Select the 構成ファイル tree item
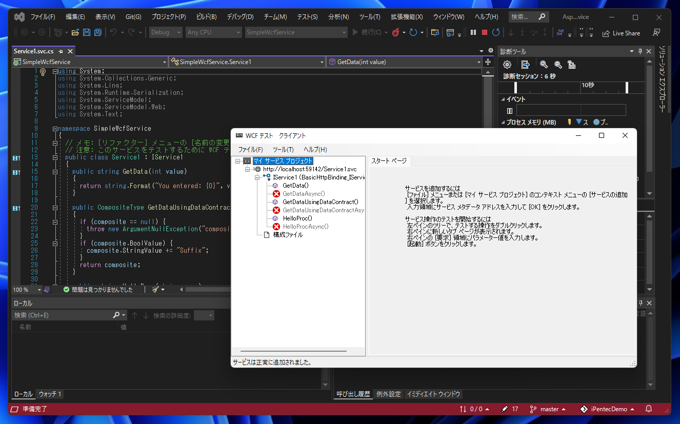 288,235
